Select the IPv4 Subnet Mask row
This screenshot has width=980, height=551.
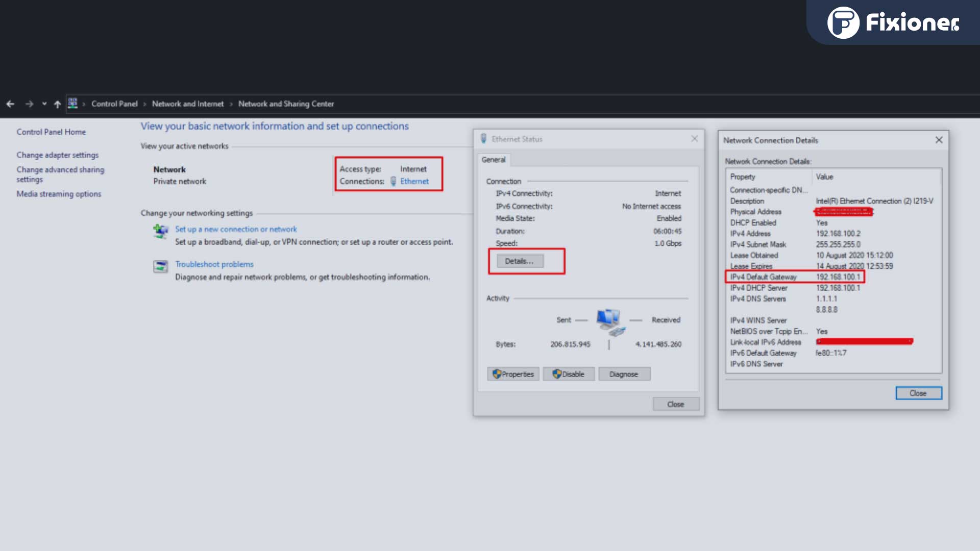tap(834, 244)
